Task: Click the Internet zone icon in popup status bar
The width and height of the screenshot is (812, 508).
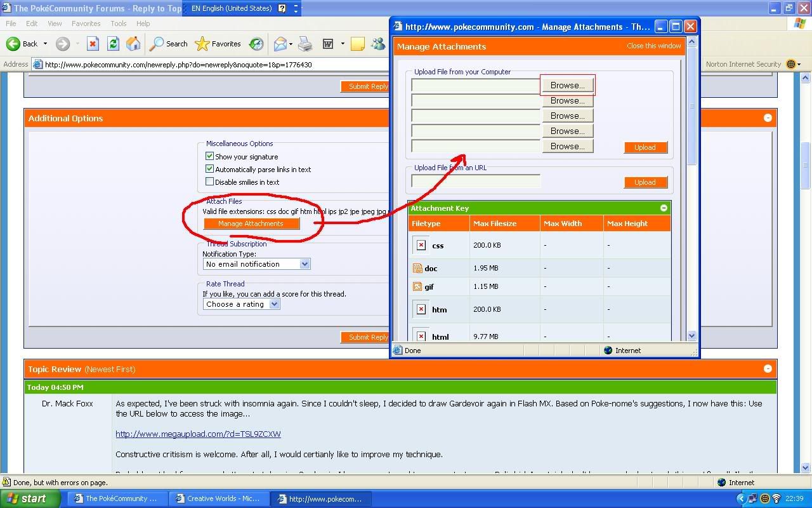Action: click(x=608, y=351)
